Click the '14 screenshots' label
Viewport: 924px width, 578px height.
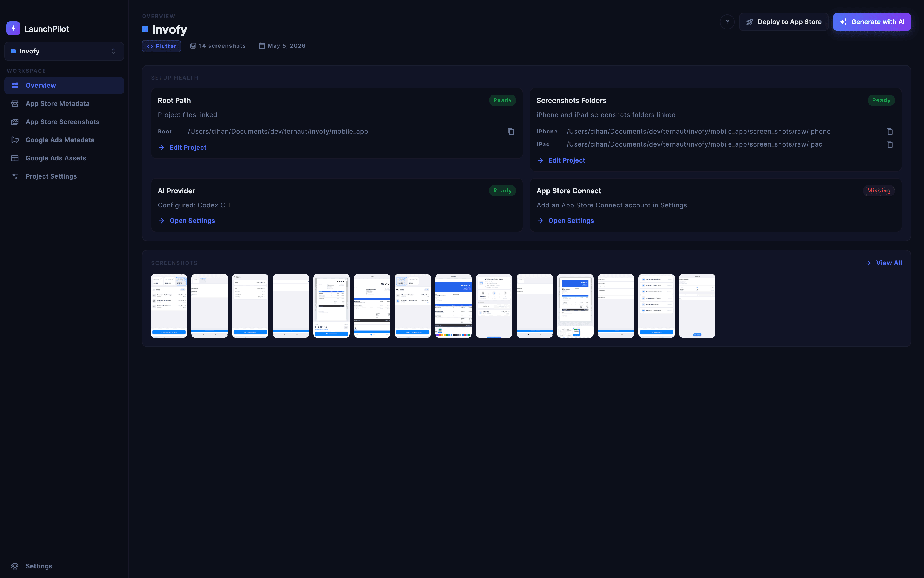(222, 45)
